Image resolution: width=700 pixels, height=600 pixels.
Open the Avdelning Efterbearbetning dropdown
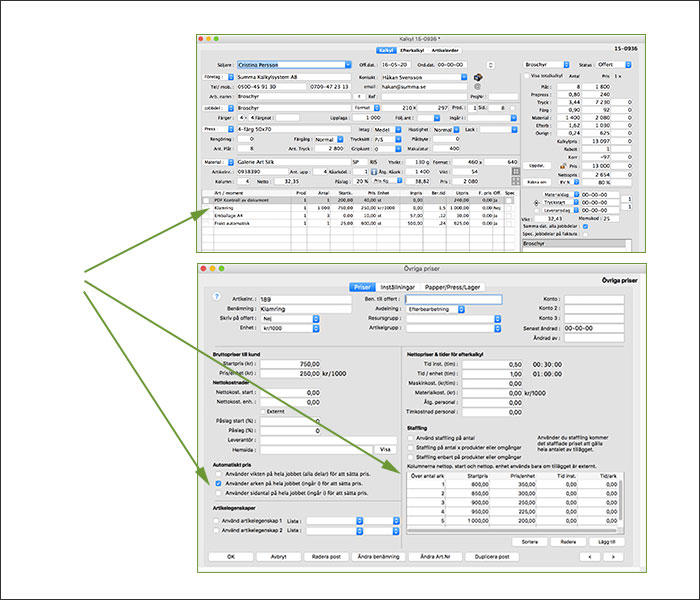pyautogui.click(x=461, y=309)
